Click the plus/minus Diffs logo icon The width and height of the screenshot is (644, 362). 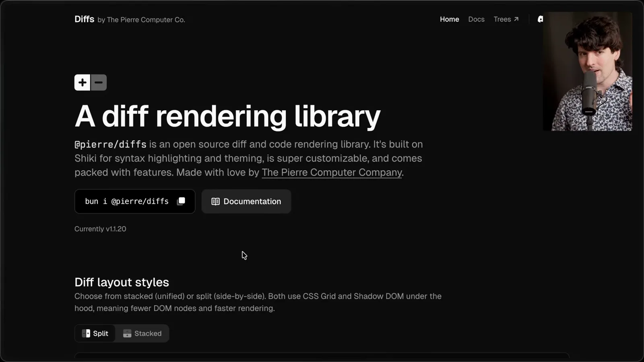[x=91, y=82]
